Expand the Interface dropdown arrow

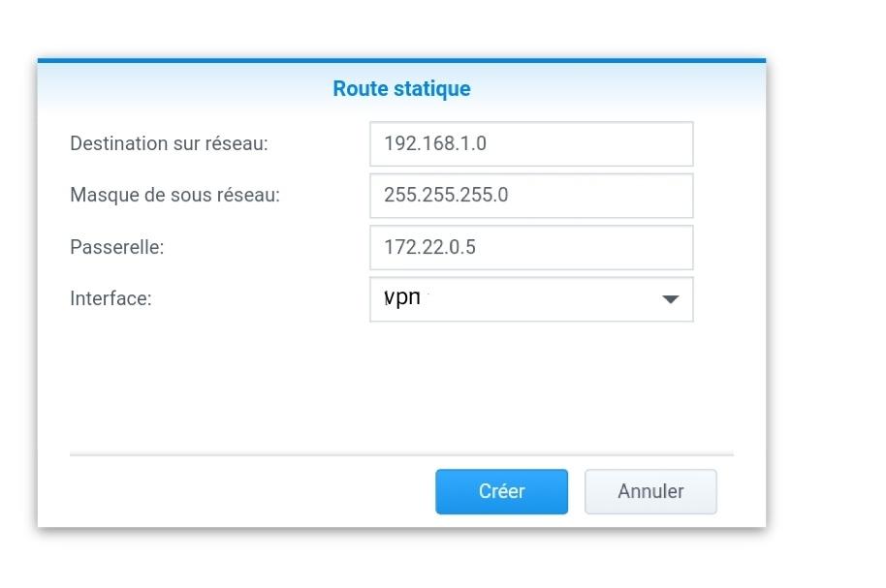(x=670, y=299)
